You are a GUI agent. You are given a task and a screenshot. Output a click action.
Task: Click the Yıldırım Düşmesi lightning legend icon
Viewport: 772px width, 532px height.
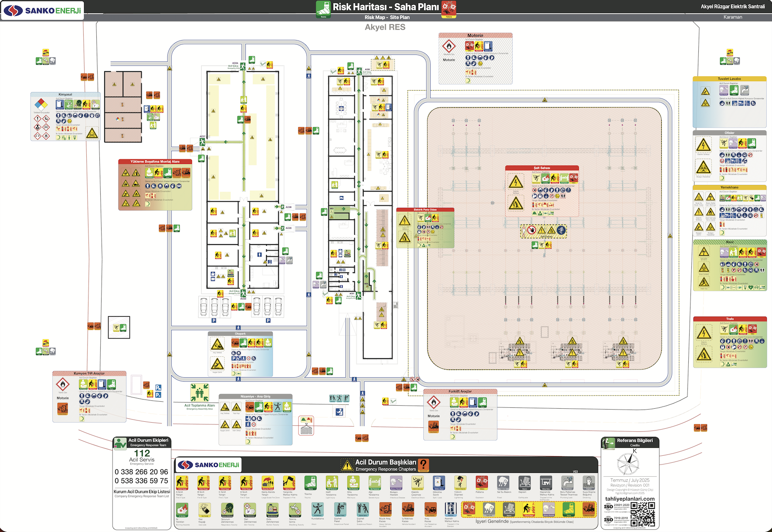[x=460, y=483]
